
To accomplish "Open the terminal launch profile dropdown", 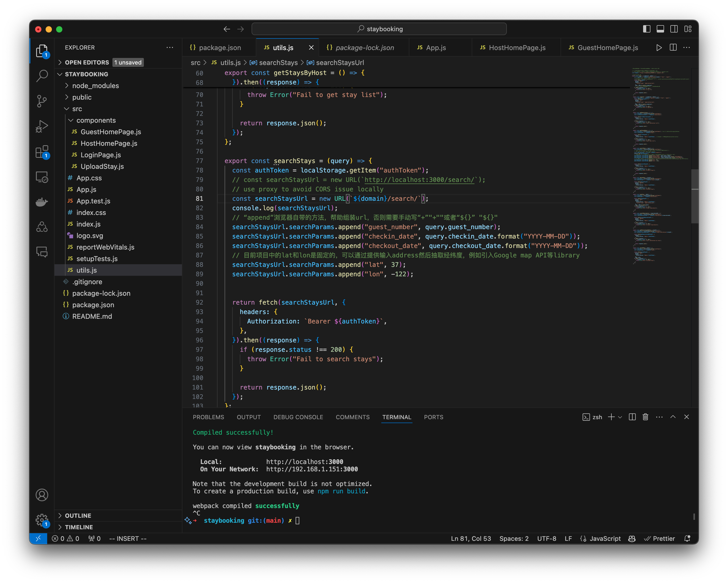I will pos(620,417).
